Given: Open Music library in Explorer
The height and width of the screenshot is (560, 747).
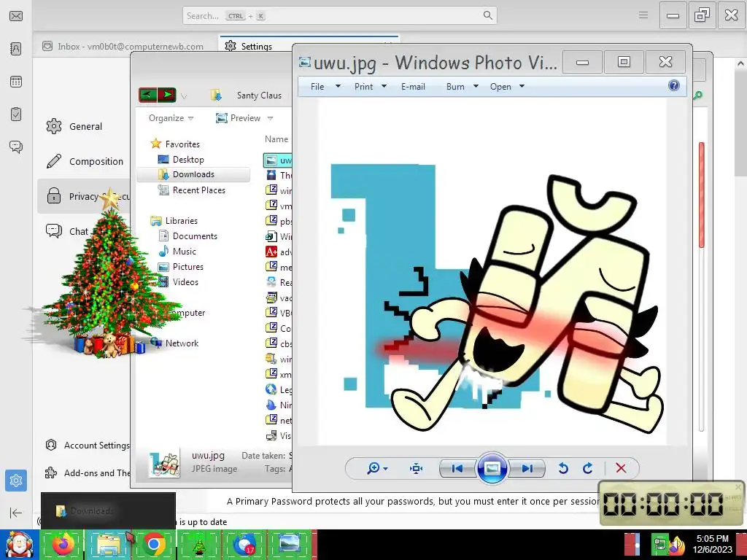Looking at the screenshot, I should (x=177, y=252).
